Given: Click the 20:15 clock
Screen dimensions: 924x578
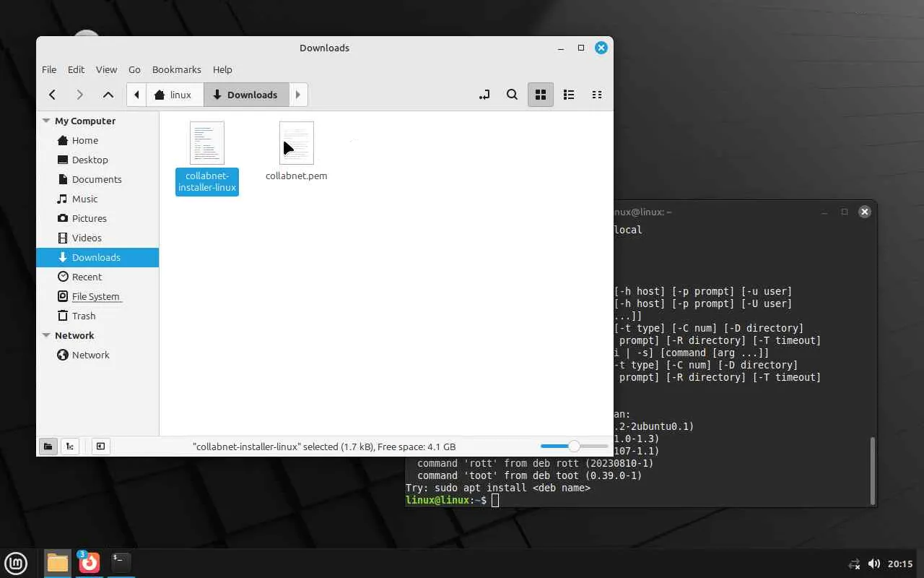Looking at the screenshot, I should [x=900, y=564].
